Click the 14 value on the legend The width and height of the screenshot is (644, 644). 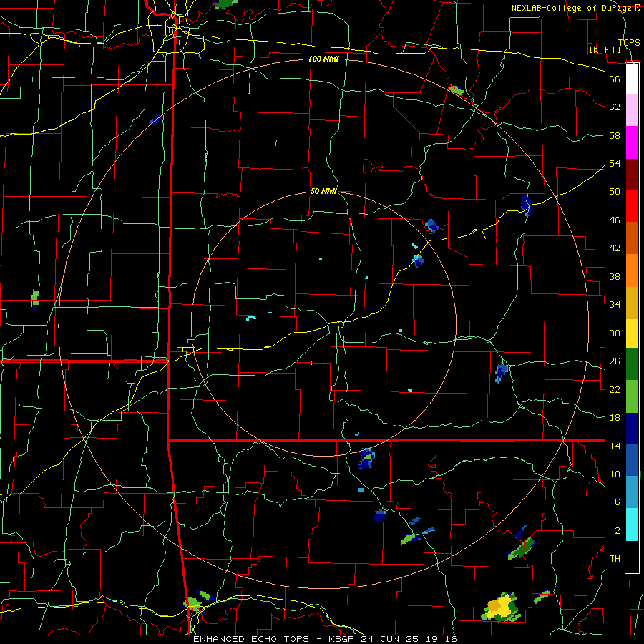(615, 446)
